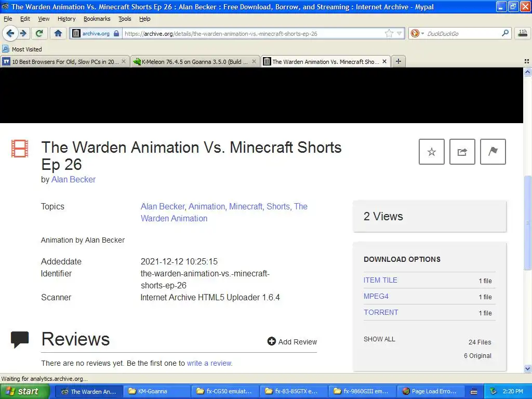Bookmark this page with the address bar star
Screen dimensions: 532x399
pyautogui.click(x=389, y=33)
